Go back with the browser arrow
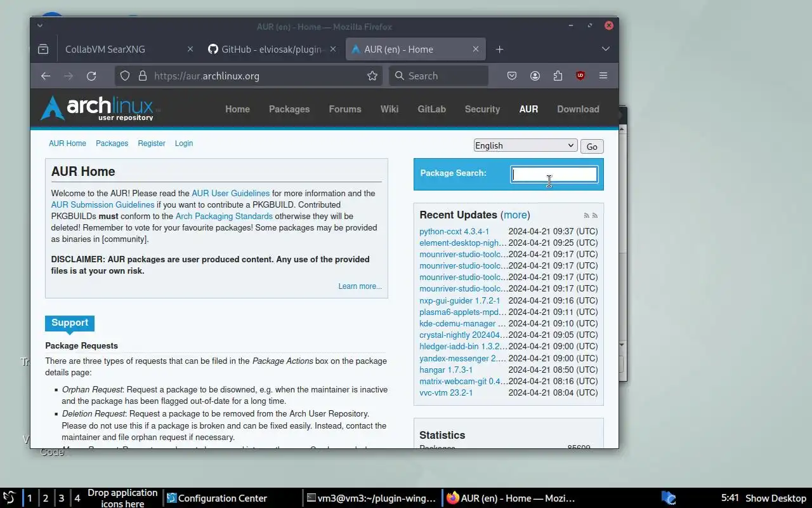Screen dimensions: 812x508 [x=46, y=76]
